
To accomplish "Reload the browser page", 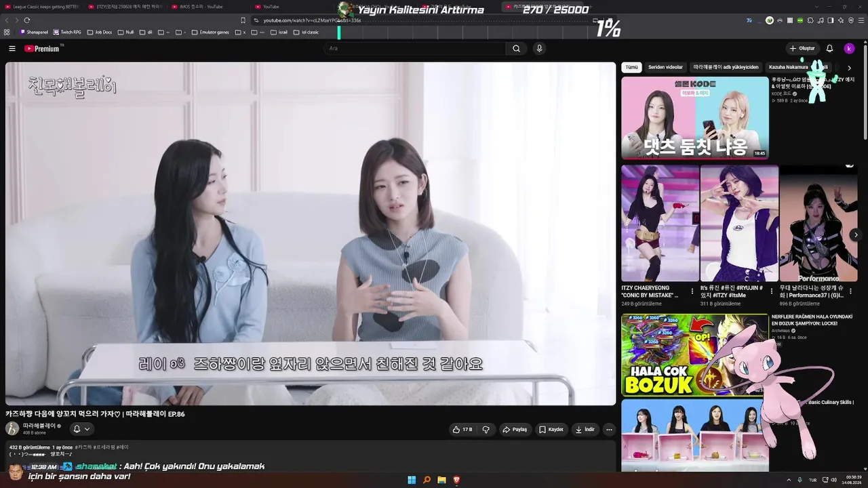I will [x=27, y=20].
